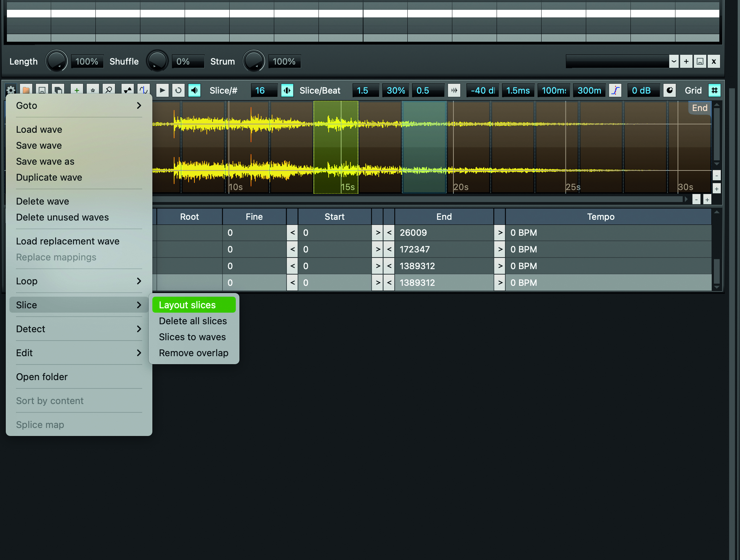The height and width of the screenshot is (560, 740).
Task: Click Remove overlap in the Slice submenu
Action: pyautogui.click(x=194, y=353)
